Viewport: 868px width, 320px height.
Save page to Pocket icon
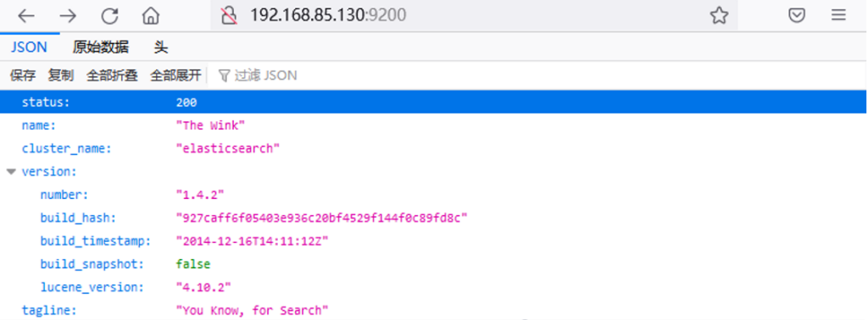pos(797,15)
